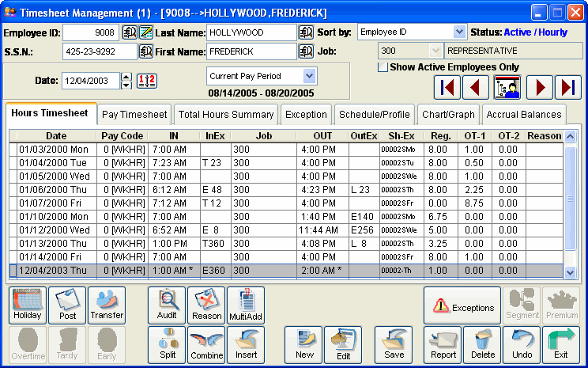Click the Date field 12/04/2003

coord(91,81)
